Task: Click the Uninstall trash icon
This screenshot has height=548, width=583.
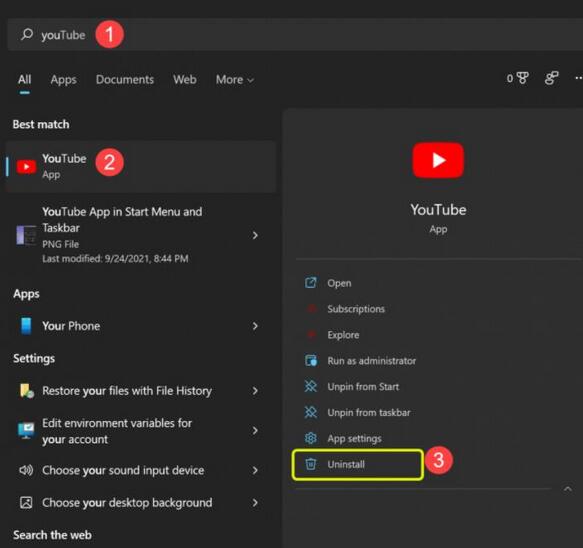Action: pos(310,464)
